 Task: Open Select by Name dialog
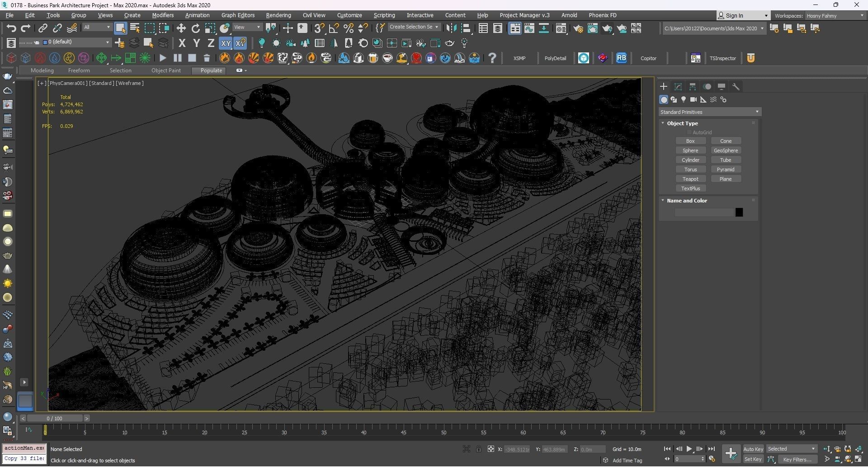(x=135, y=28)
